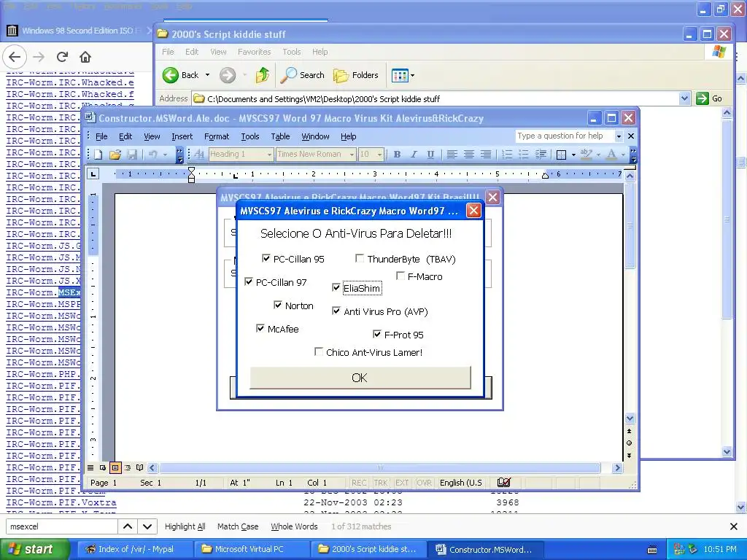Switch to Web Layout view icon
Screen dimensions: 747x560
103,468
